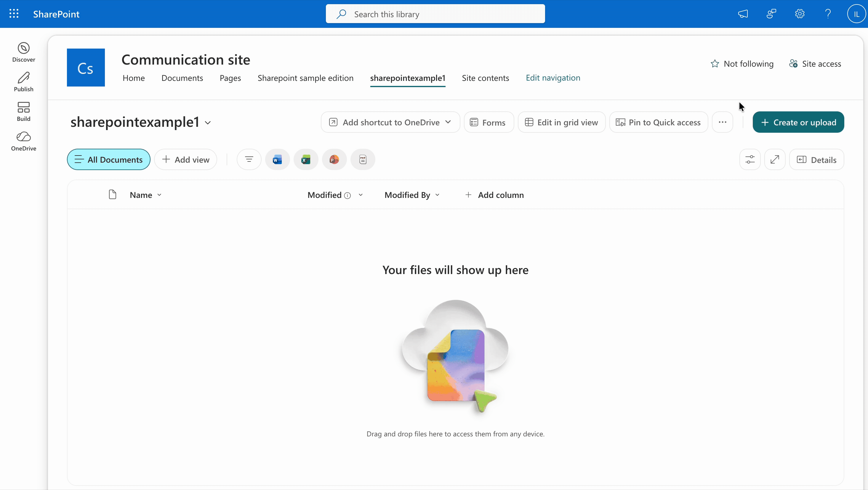
Task: Select the sharepointexample1 navigation tab
Action: coord(408,78)
